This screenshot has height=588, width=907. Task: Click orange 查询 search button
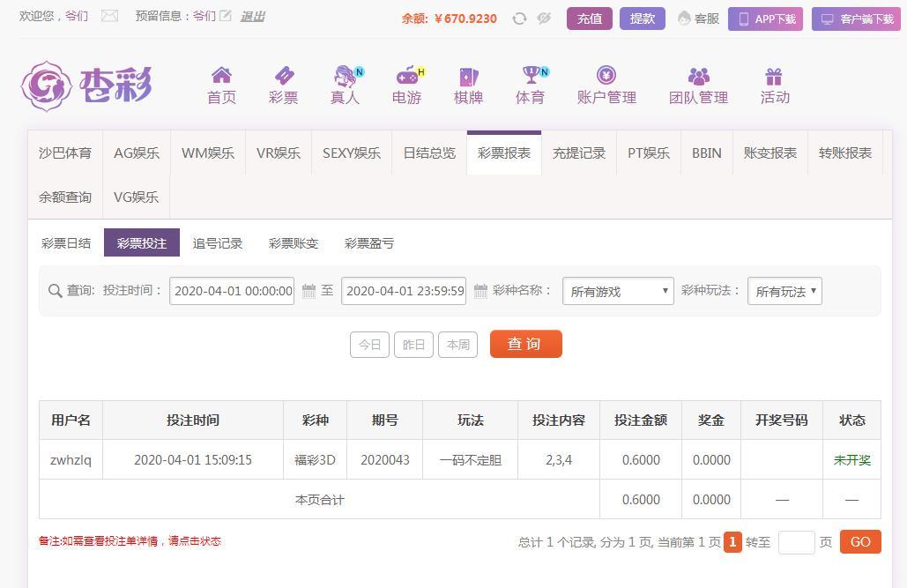click(x=526, y=344)
